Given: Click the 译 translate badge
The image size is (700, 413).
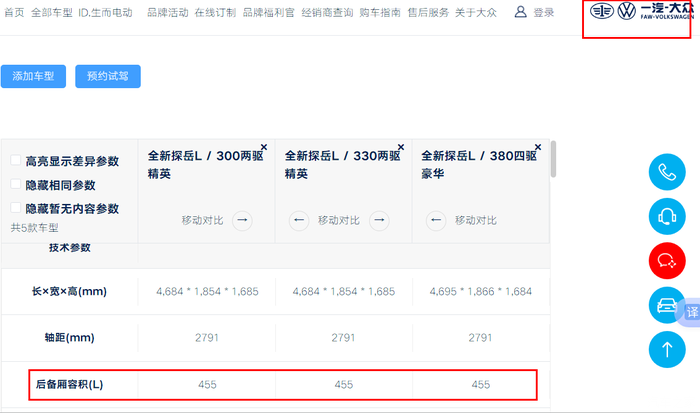Looking at the screenshot, I should 691,313.
